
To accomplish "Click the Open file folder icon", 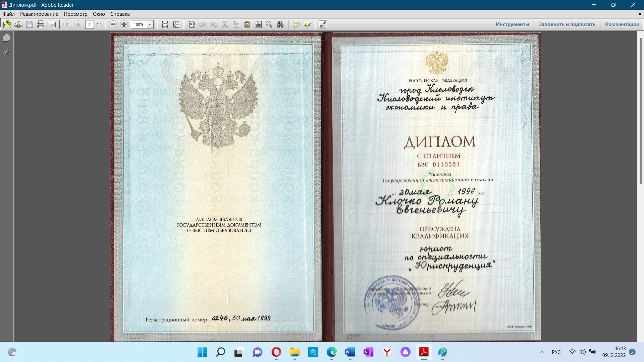I will 7,24.
